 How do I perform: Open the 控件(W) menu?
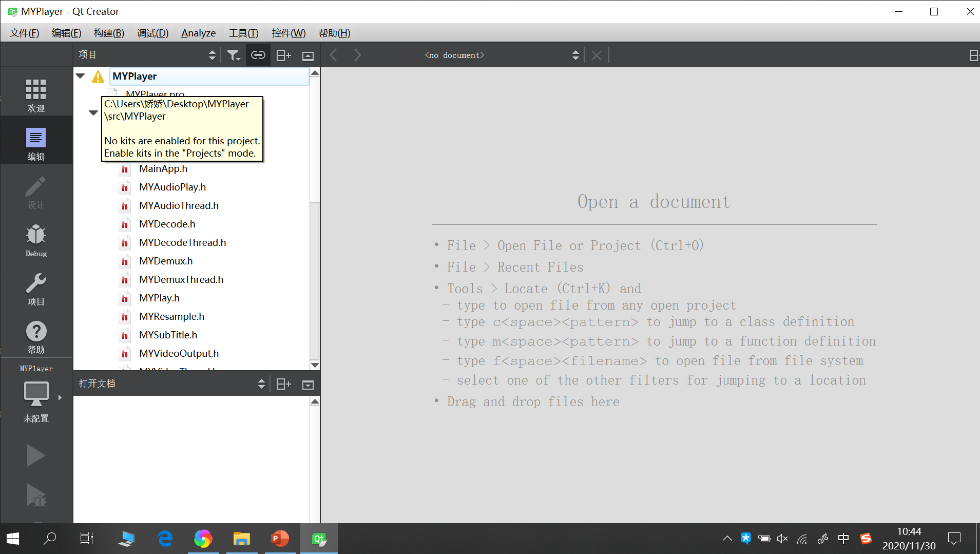point(289,33)
